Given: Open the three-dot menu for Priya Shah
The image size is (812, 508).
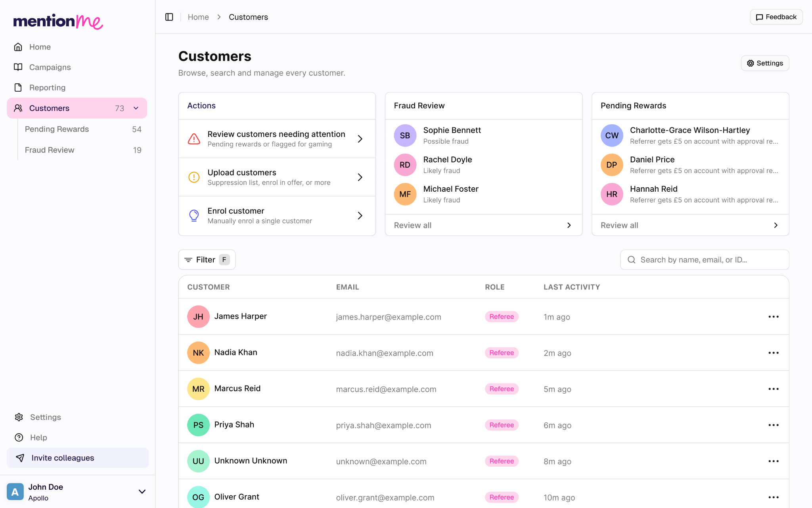Looking at the screenshot, I should coord(774,425).
